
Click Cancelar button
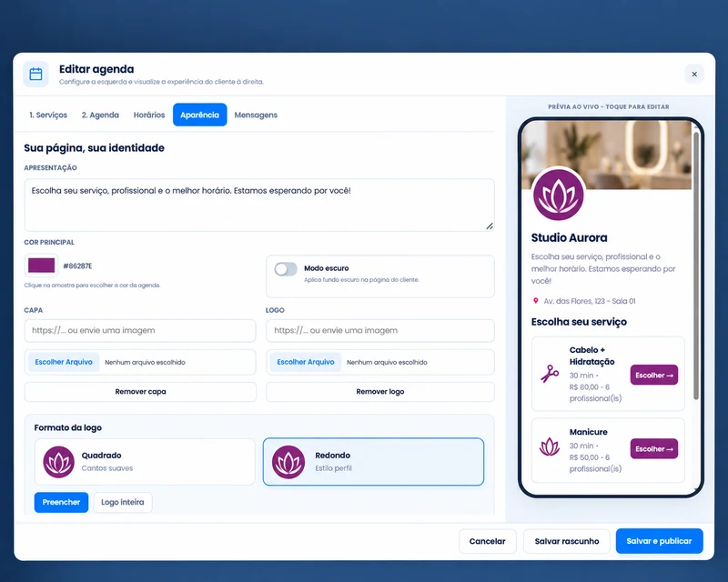(x=487, y=541)
